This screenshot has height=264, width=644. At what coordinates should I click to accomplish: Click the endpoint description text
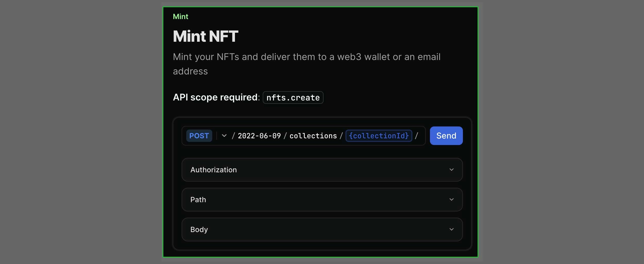coord(306,64)
